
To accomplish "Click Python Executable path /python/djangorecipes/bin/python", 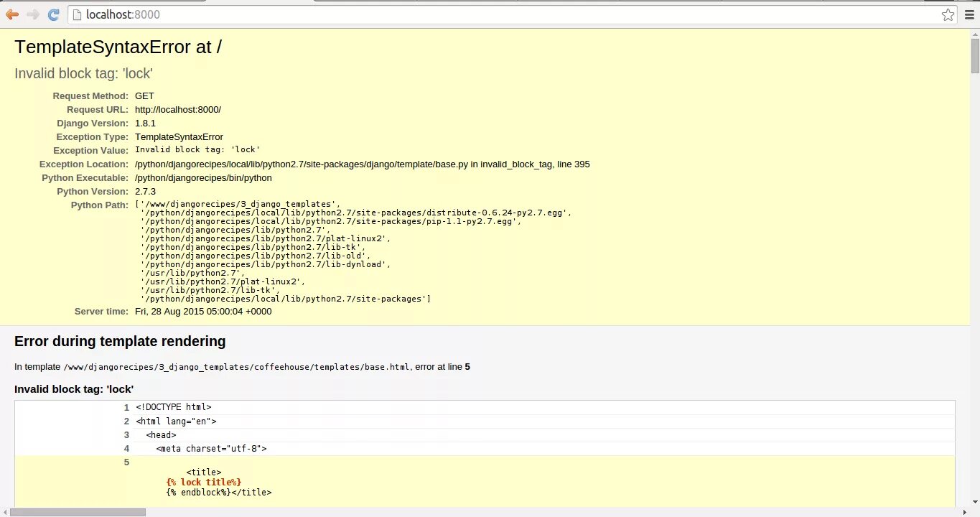I will tap(203, 178).
